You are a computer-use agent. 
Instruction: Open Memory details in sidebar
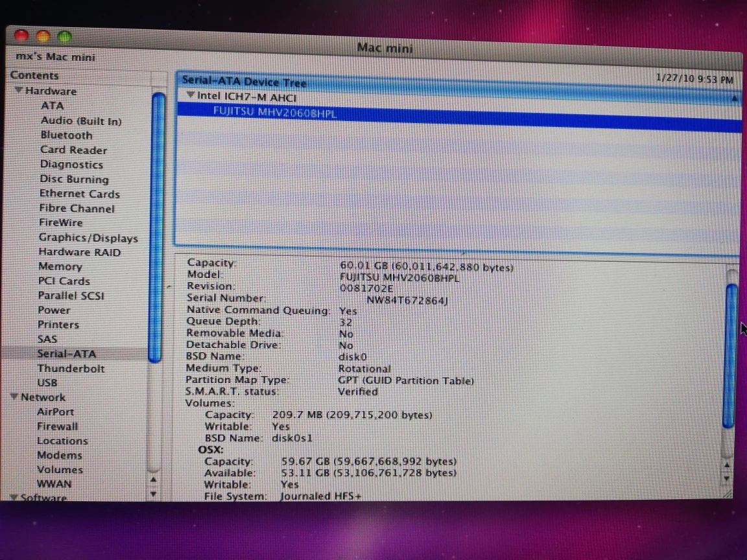[x=60, y=266]
